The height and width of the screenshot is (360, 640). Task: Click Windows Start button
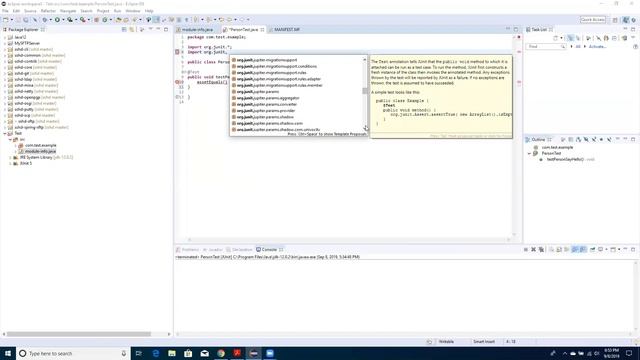tap(8, 353)
